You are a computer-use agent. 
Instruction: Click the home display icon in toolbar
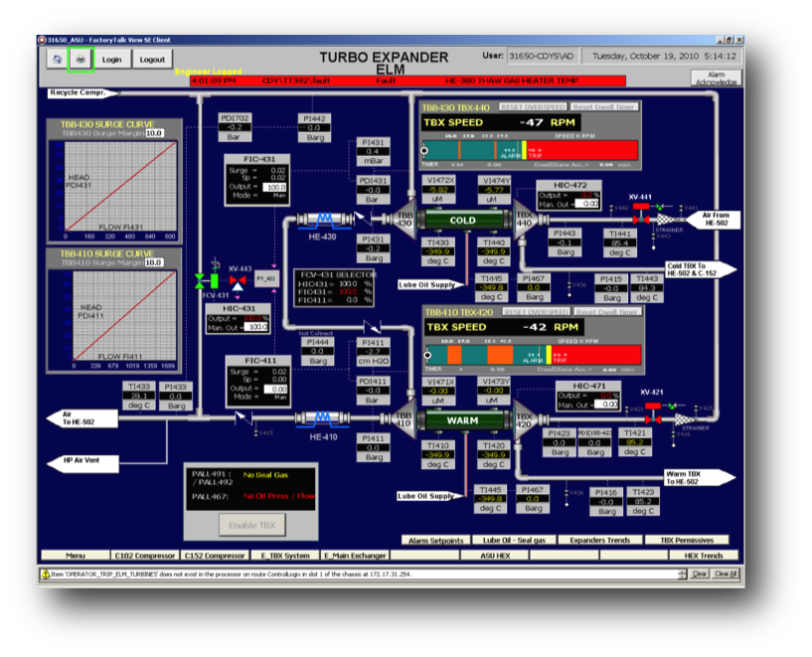[57, 60]
